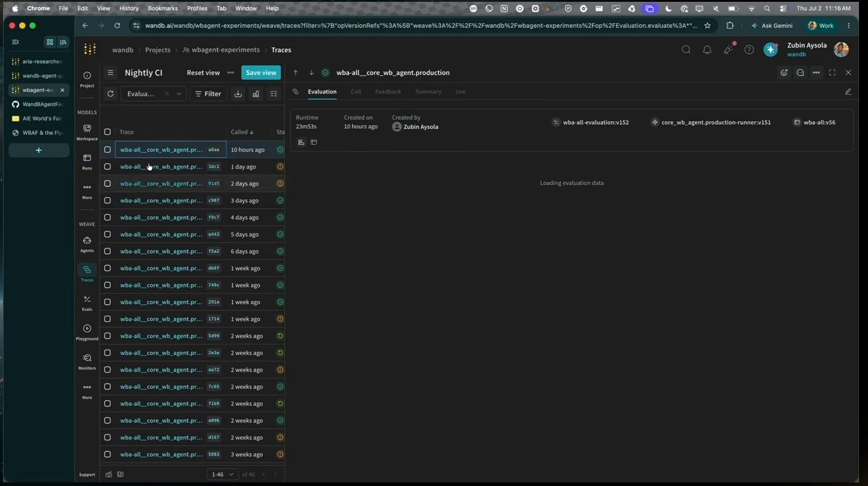Check the row called 3 weeks ago
This screenshot has height=486, width=868.
tap(107, 454)
